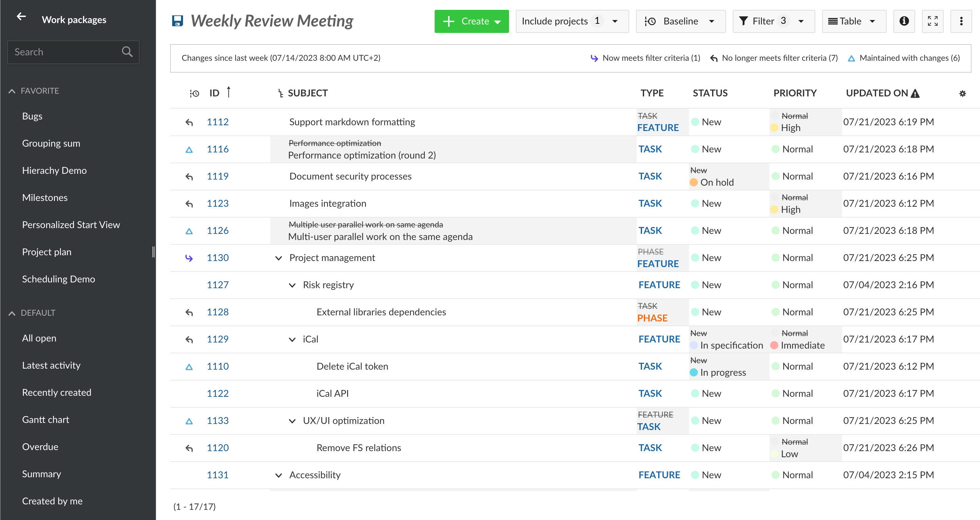This screenshot has width=980, height=520.
Task: Collapse the iCal feature 1129
Action: (292, 339)
